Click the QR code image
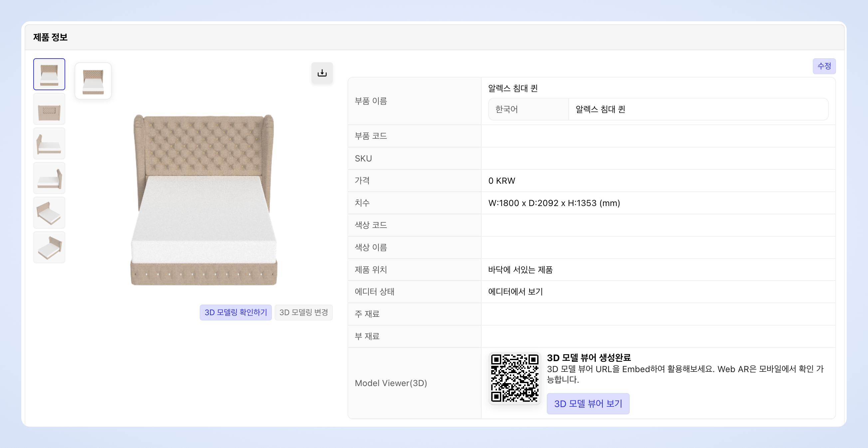This screenshot has width=868, height=448. [x=515, y=378]
